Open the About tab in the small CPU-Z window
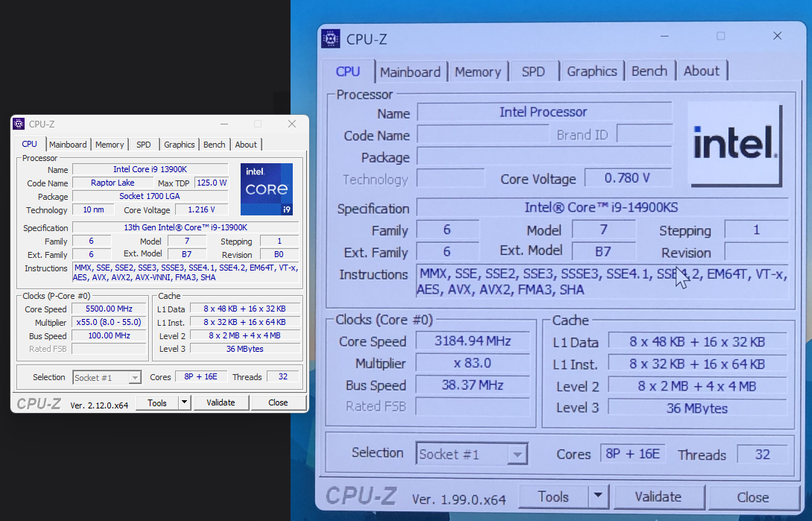The image size is (812, 521). point(246,145)
